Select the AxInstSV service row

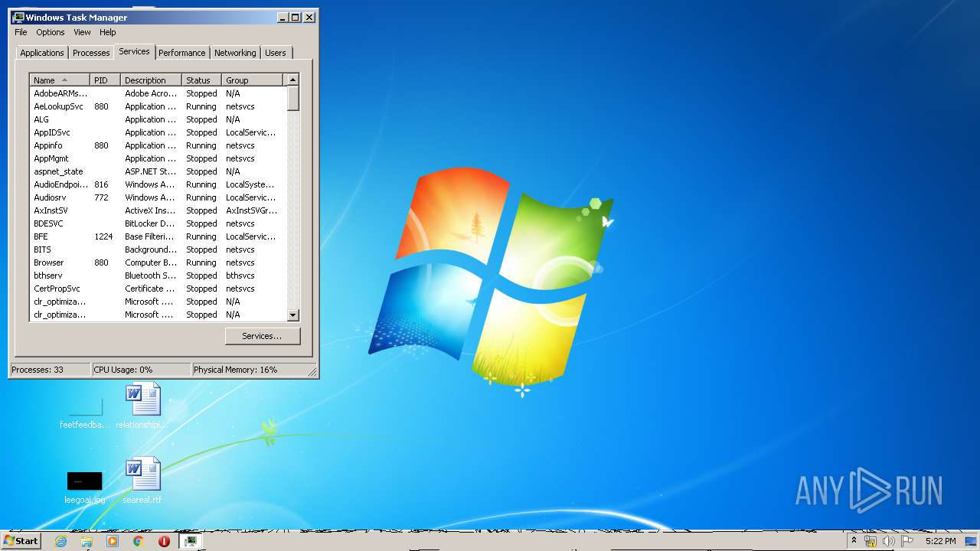pos(158,210)
